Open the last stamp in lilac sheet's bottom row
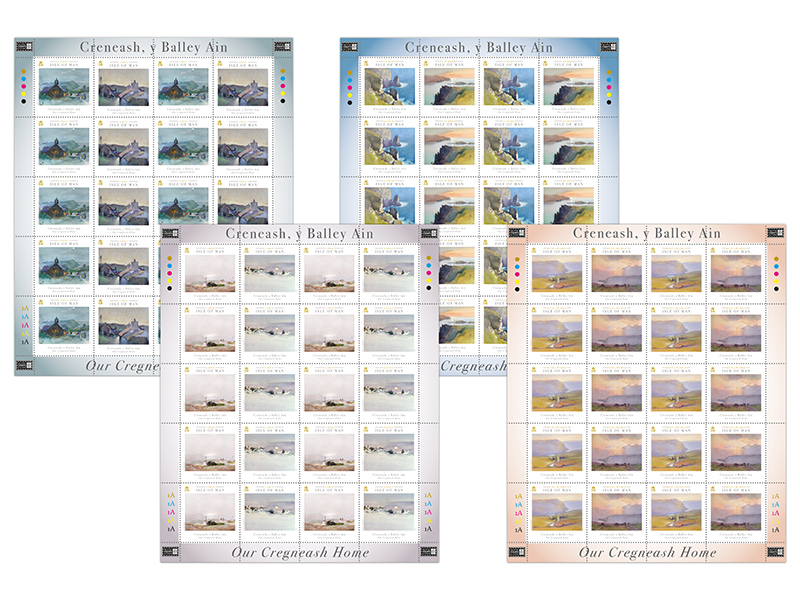Screen dimensions: 800x600 coord(389,512)
